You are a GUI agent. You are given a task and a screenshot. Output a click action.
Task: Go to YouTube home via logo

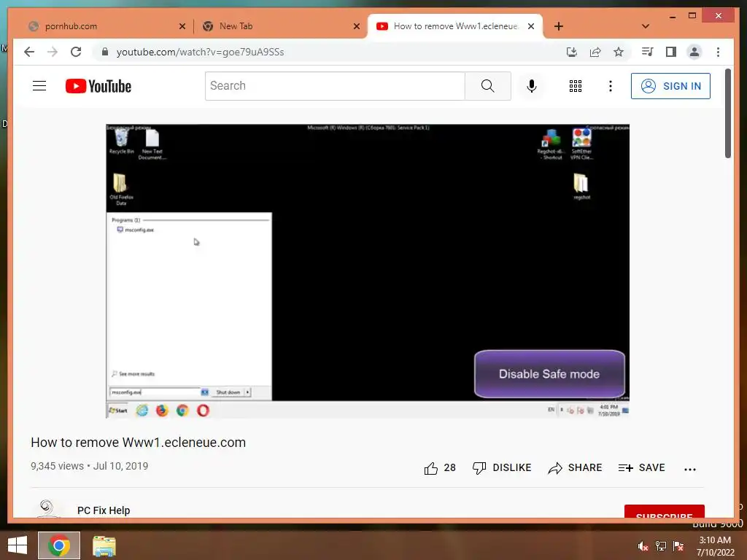98,86
